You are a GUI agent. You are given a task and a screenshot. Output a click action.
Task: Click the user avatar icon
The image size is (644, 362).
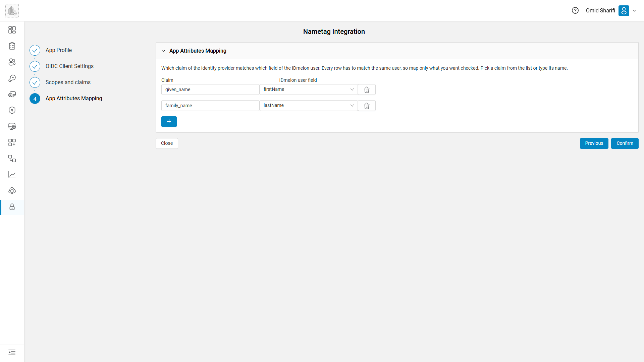tap(624, 10)
